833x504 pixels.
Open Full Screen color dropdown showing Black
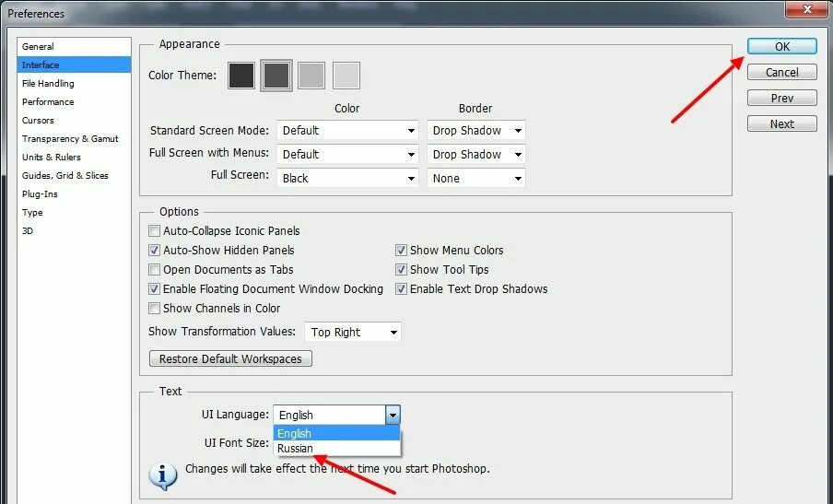[x=347, y=178]
